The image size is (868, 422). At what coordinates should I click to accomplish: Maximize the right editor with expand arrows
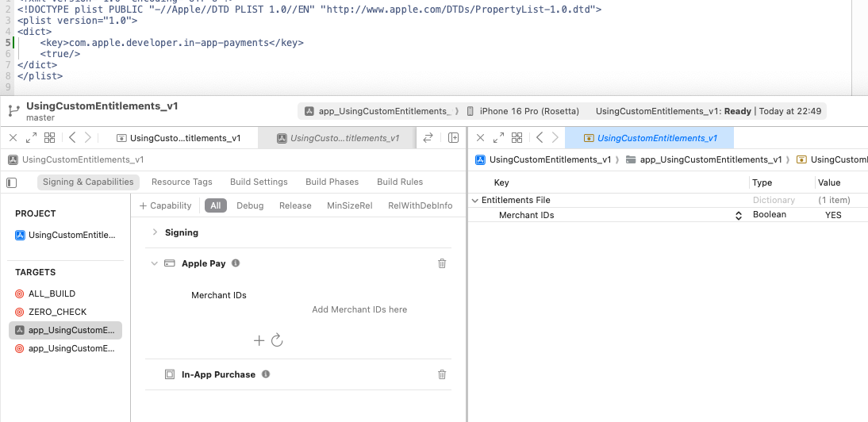pos(499,138)
